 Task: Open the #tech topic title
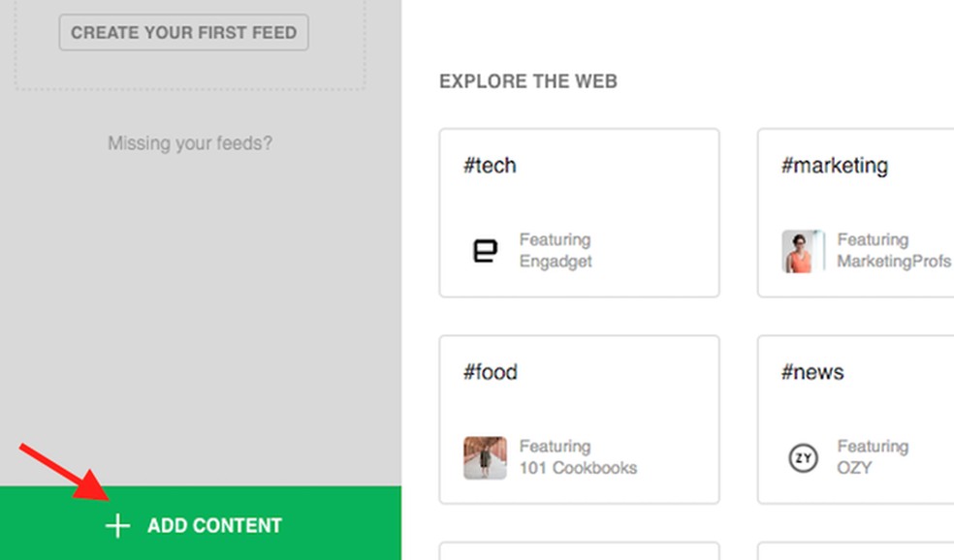(x=490, y=166)
